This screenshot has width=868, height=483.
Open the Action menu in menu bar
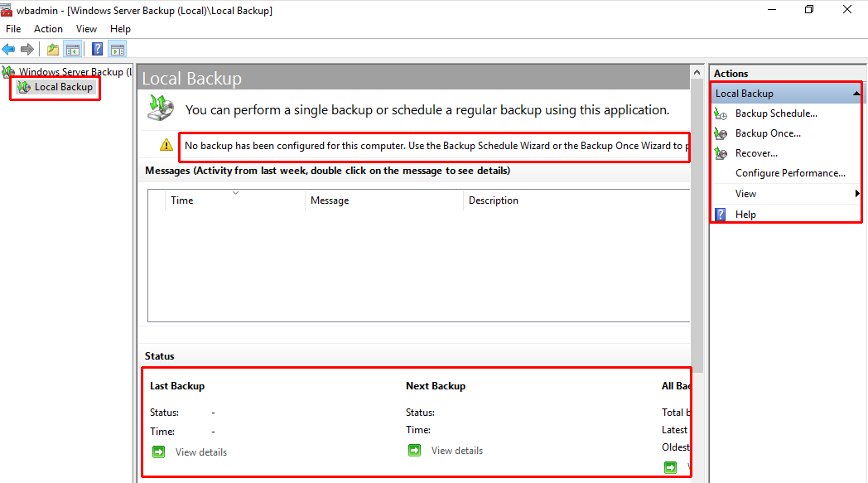48,29
